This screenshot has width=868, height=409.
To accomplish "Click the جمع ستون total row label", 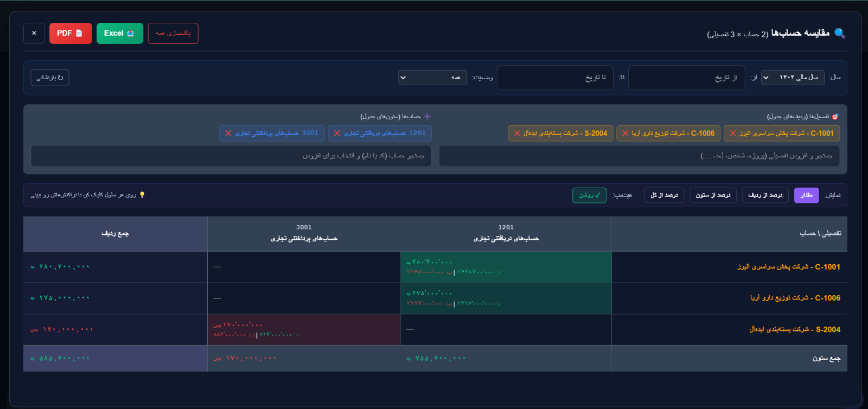I will pos(826,359).
